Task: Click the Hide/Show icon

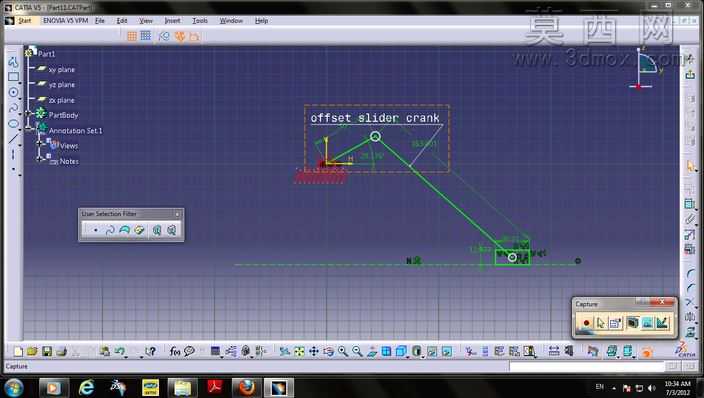Action: (x=432, y=351)
